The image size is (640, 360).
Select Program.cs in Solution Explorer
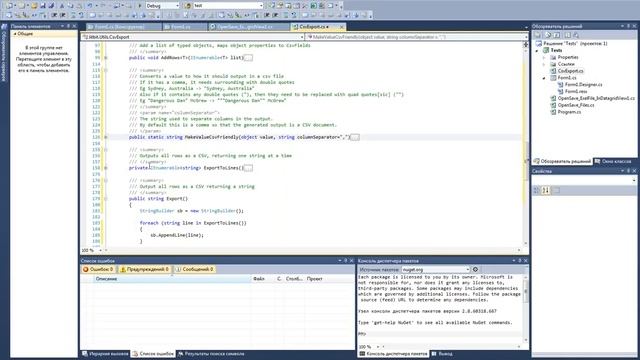click(x=569, y=112)
